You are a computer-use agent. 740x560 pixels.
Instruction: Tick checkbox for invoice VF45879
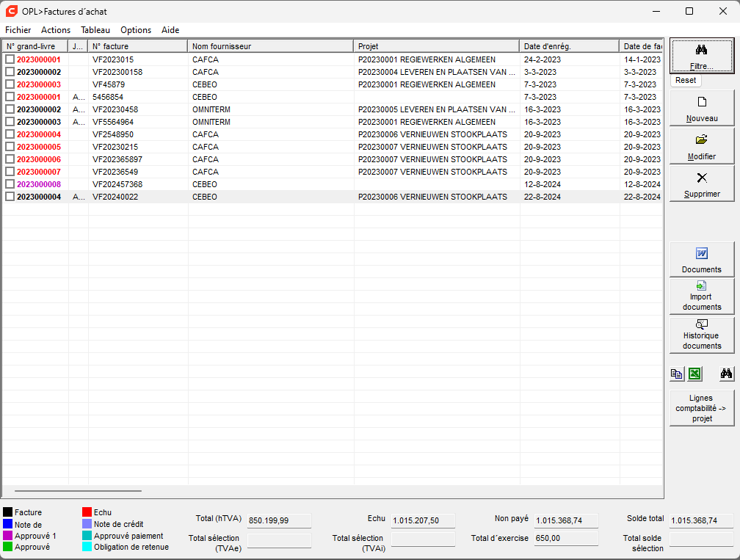(x=10, y=84)
